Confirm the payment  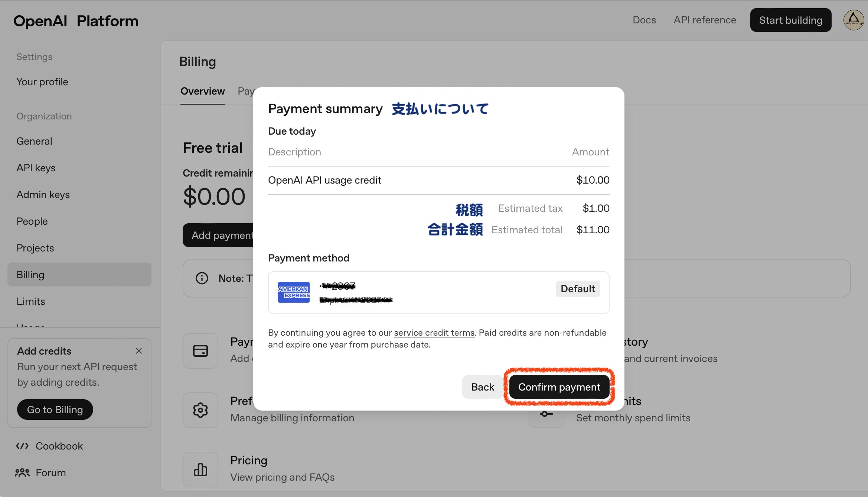pyautogui.click(x=559, y=387)
